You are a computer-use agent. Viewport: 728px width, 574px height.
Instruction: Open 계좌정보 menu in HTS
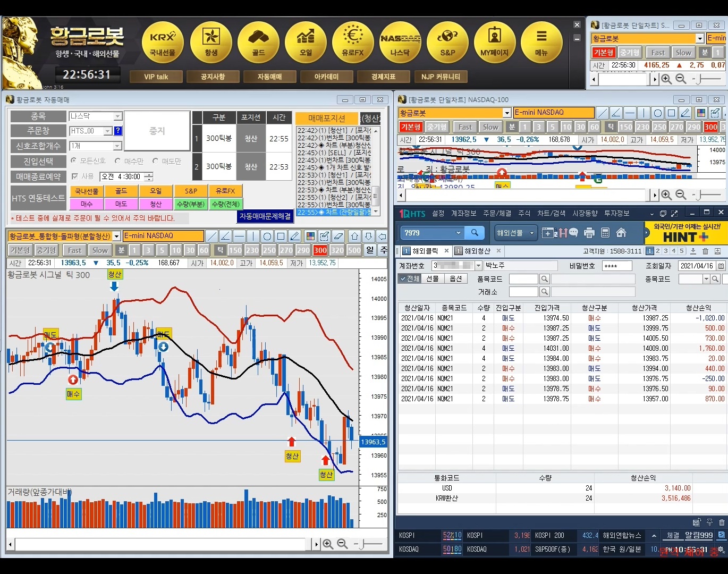[x=464, y=213]
